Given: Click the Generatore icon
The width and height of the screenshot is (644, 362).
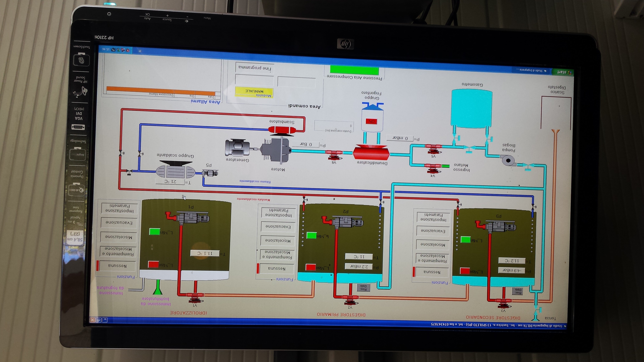Looking at the screenshot, I should (237, 148).
